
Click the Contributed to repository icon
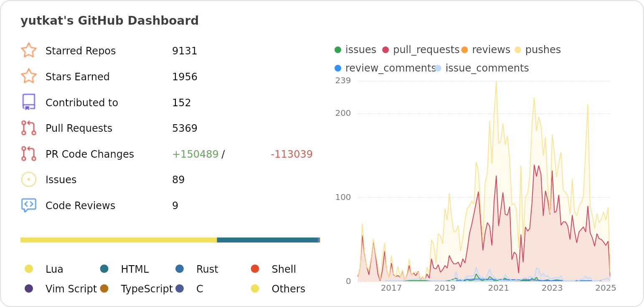[x=29, y=102]
